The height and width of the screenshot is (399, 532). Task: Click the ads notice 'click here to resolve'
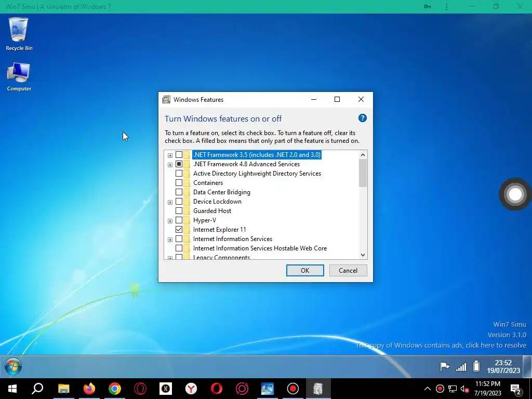(x=441, y=345)
